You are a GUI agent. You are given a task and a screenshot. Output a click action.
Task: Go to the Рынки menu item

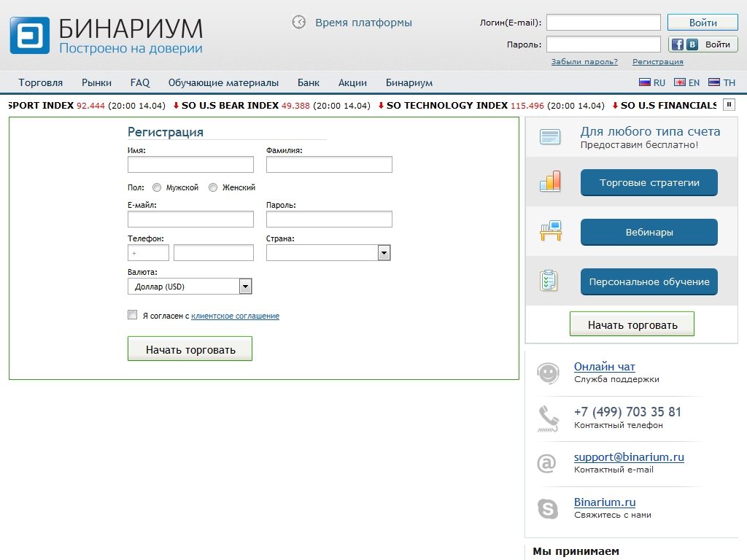pyautogui.click(x=96, y=83)
